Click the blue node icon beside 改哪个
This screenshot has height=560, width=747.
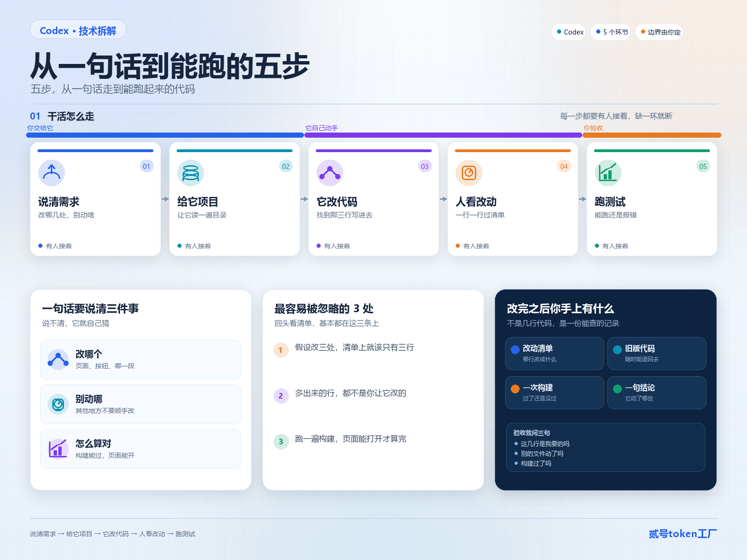pos(58,360)
